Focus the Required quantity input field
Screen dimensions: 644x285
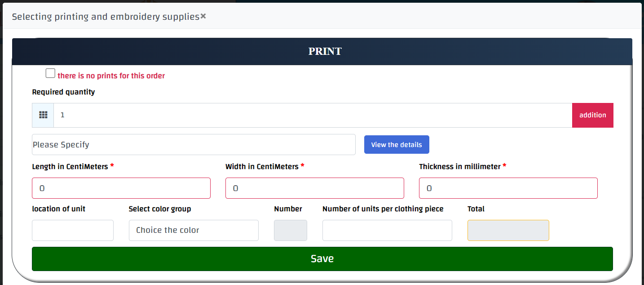(313, 115)
